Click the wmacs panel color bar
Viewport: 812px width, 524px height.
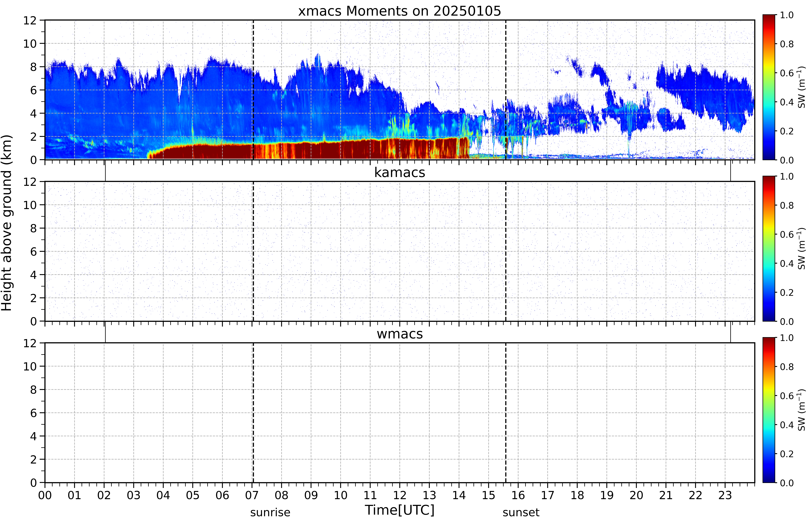pos(769,410)
